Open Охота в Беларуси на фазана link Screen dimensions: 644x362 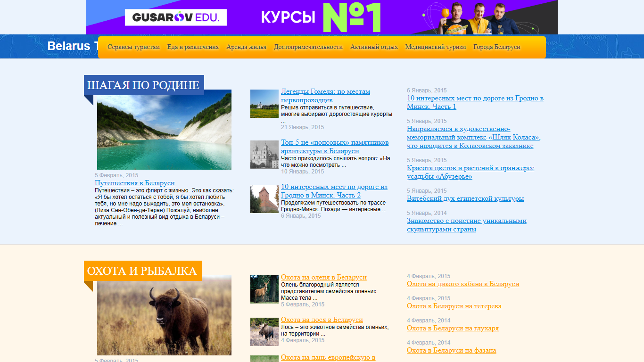pyautogui.click(x=452, y=350)
